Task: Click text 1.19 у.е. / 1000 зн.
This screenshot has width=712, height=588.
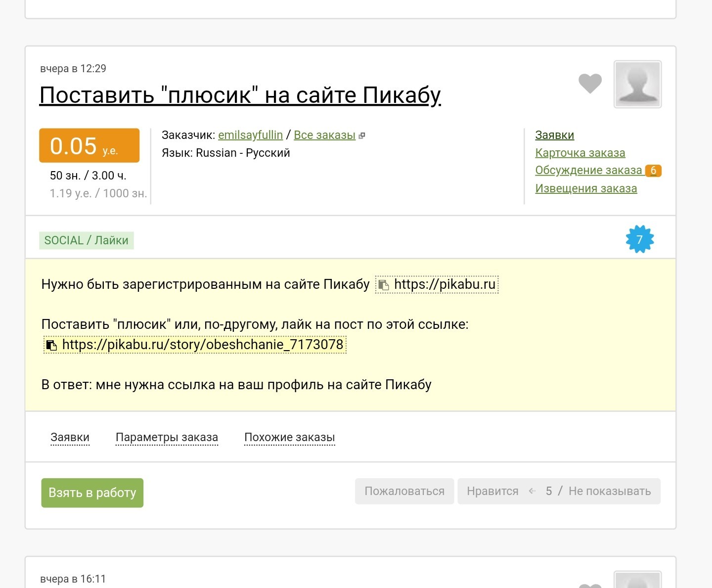Action: [x=98, y=193]
